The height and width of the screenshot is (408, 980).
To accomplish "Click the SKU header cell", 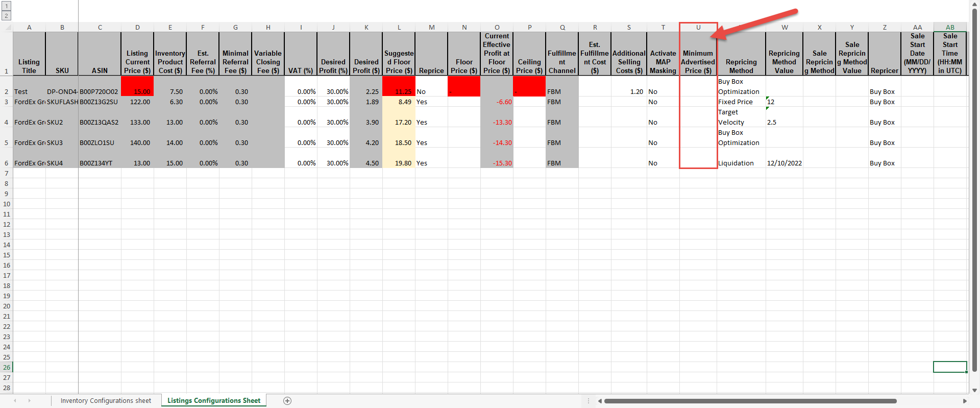I will pyautogui.click(x=62, y=54).
